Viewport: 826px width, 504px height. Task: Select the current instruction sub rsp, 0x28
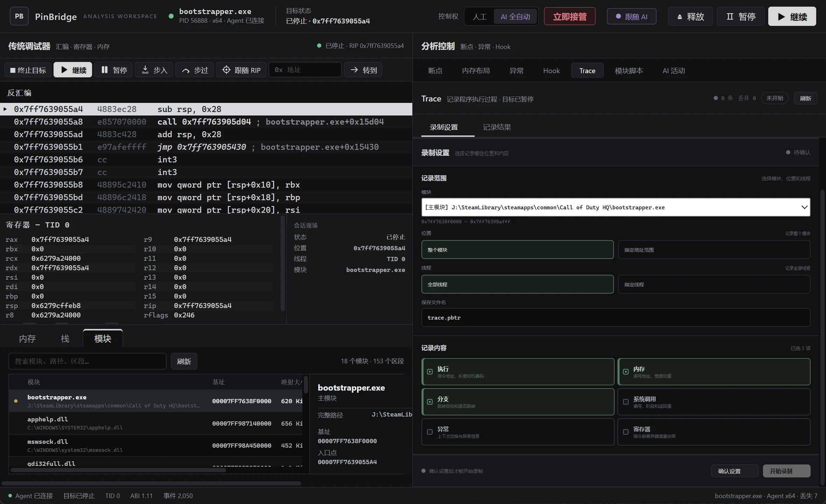coord(206,109)
